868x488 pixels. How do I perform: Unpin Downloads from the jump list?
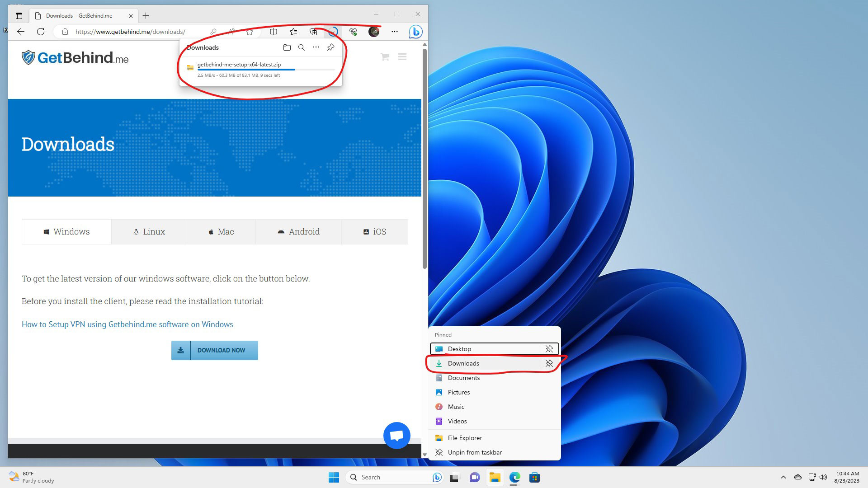pos(549,363)
